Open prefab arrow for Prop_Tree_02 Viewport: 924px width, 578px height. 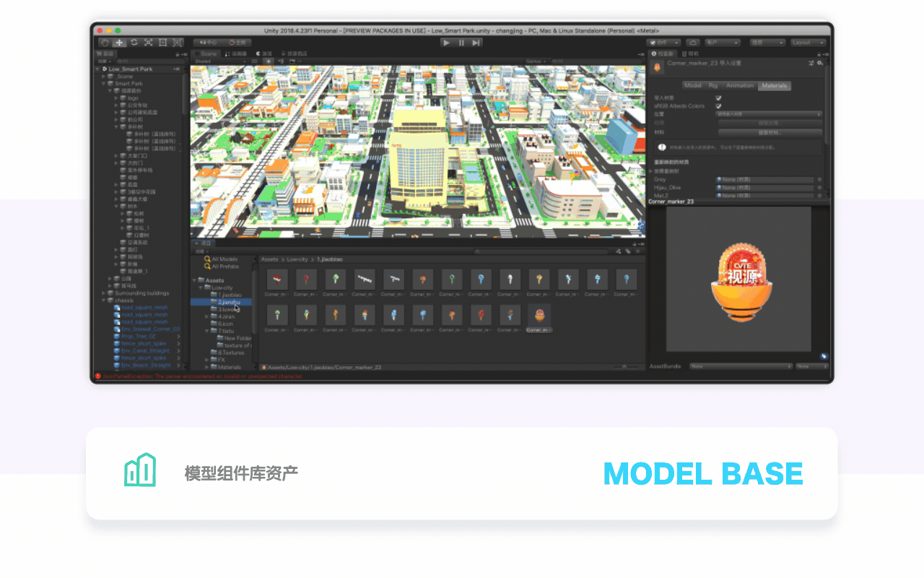point(178,336)
